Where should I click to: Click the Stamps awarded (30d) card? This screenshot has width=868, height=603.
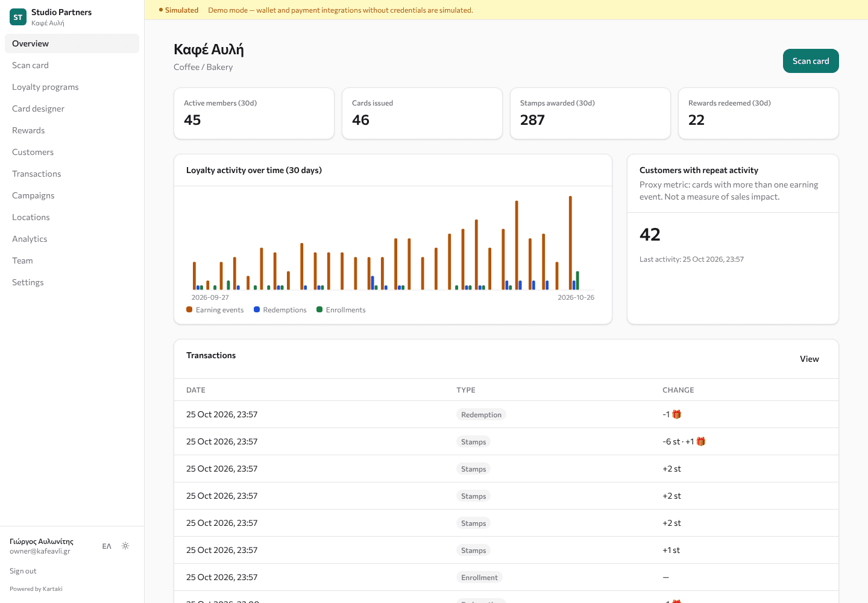point(590,113)
